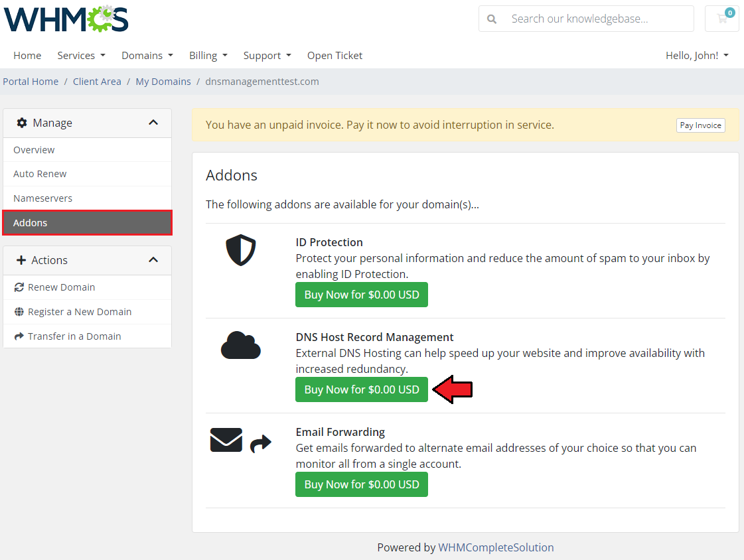Collapse the Actions panel chevron
This screenshot has width=744, height=560.
coord(153,260)
